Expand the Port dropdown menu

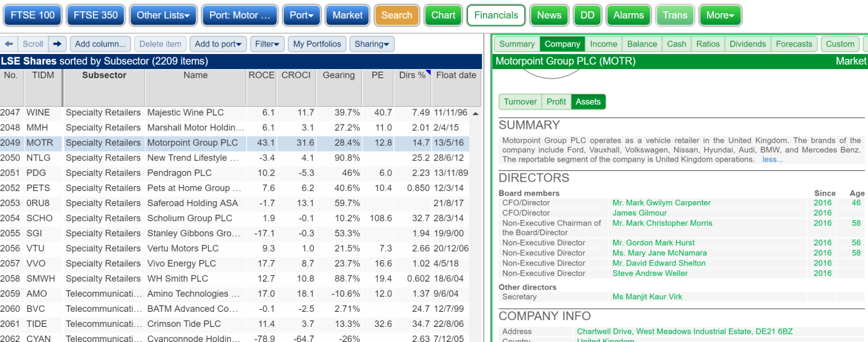coord(302,15)
